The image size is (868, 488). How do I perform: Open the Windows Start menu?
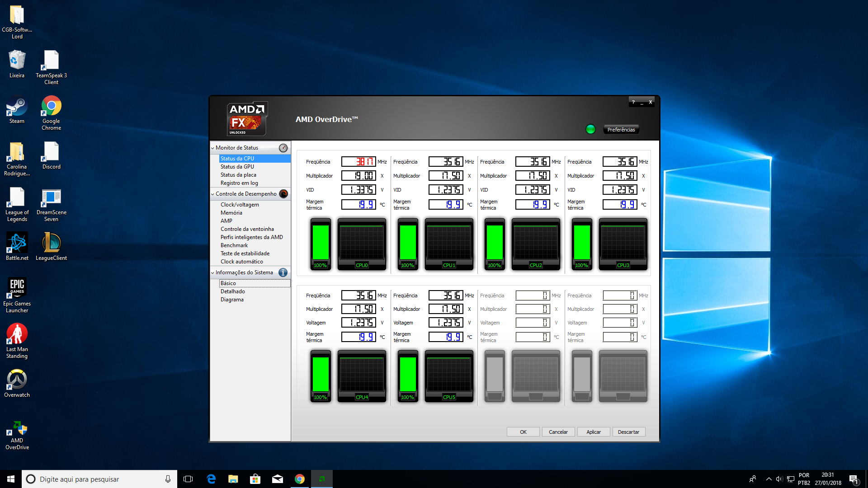(11, 479)
